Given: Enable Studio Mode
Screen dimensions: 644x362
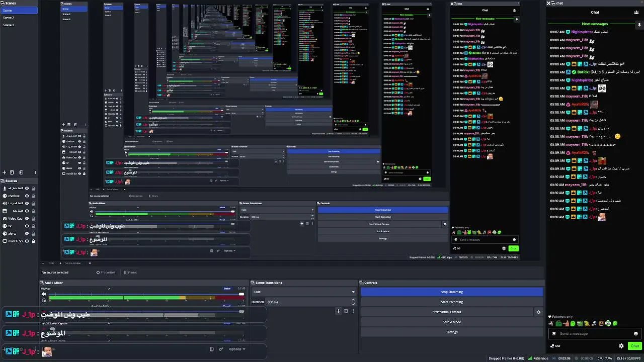Looking at the screenshot, I should (452, 322).
